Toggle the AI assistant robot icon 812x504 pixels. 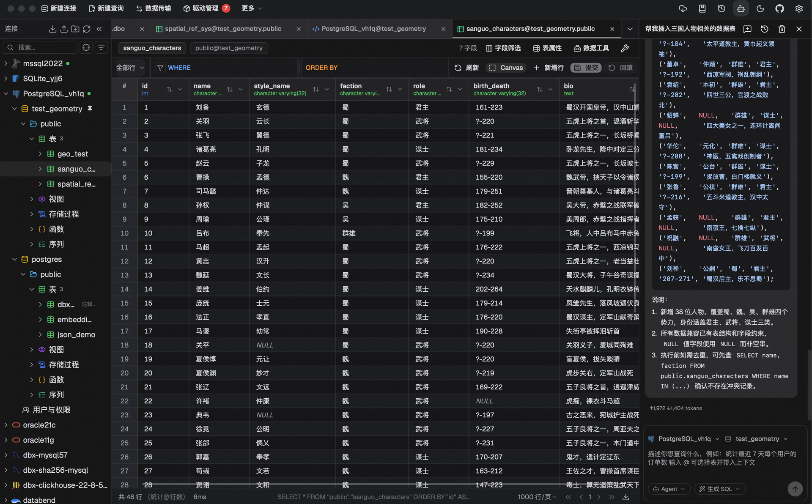click(x=741, y=8)
